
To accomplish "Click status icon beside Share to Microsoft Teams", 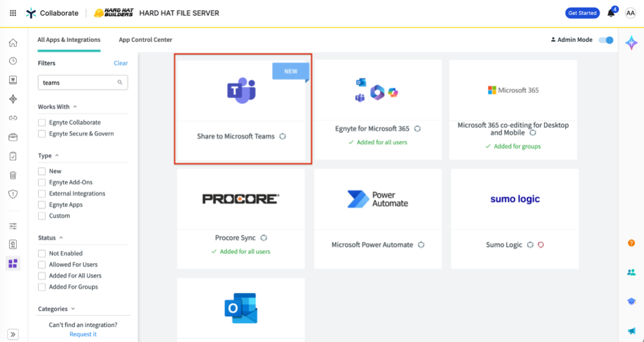I will pos(282,136).
